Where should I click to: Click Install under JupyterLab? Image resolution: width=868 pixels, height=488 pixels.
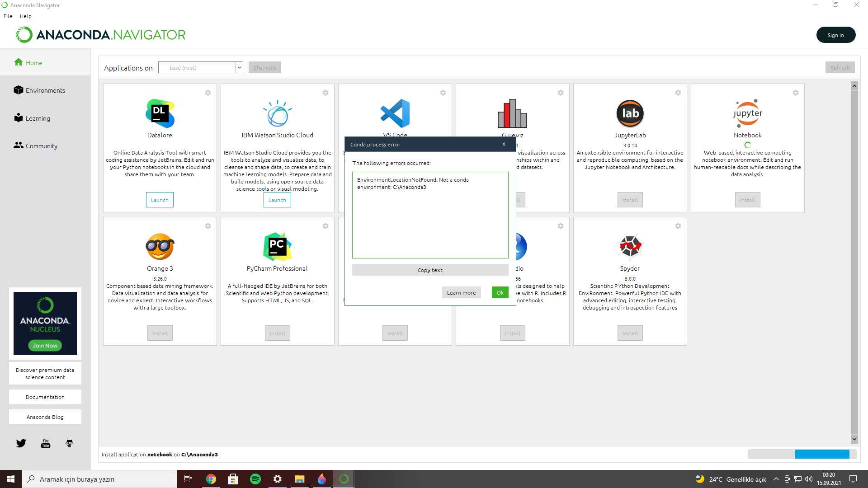pos(630,200)
